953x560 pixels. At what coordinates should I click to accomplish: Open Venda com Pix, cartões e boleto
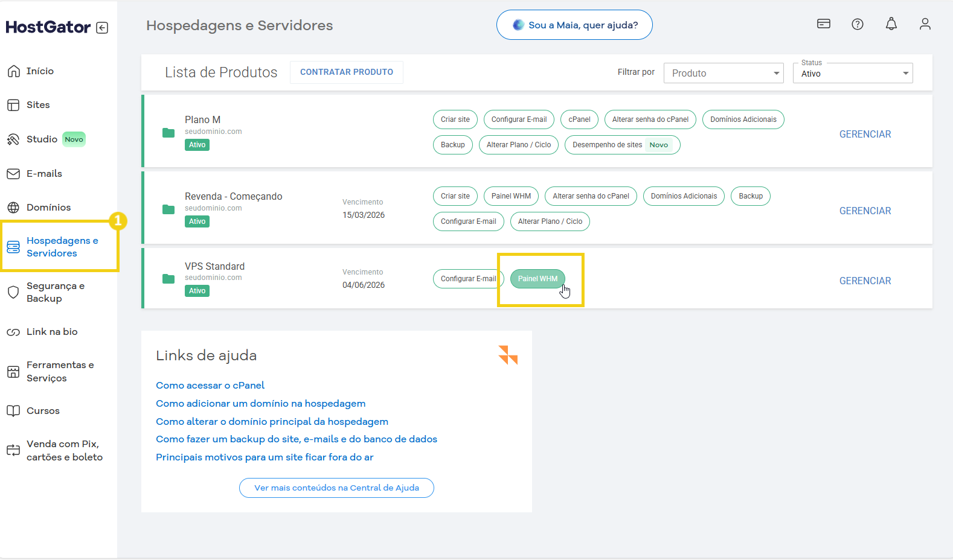65,450
